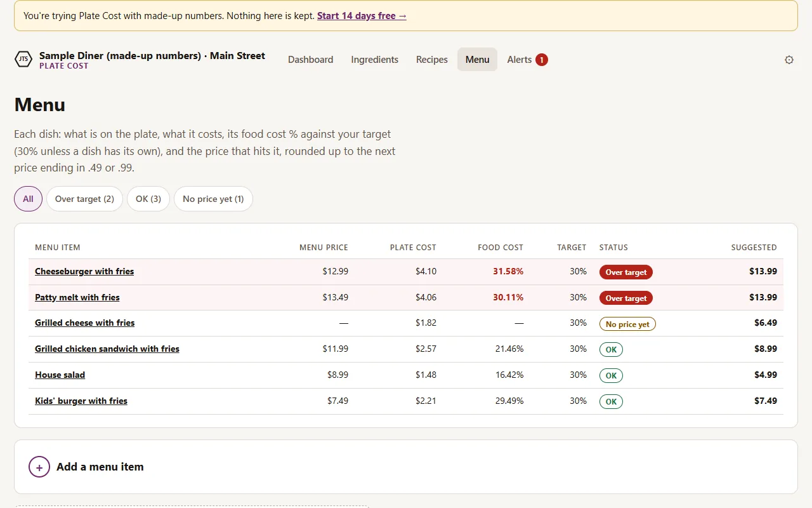Click suggested price $4.99

(x=766, y=375)
